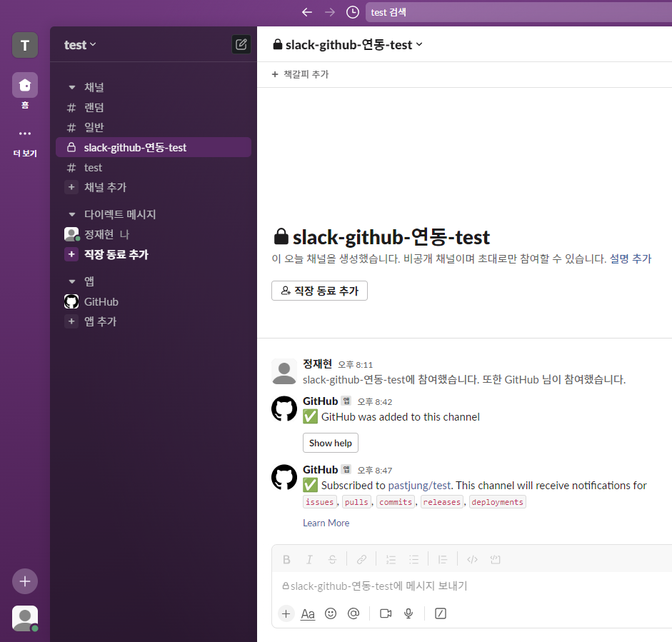Open the 일반 channel
672x642 pixels.
click(x=154, y=127)
